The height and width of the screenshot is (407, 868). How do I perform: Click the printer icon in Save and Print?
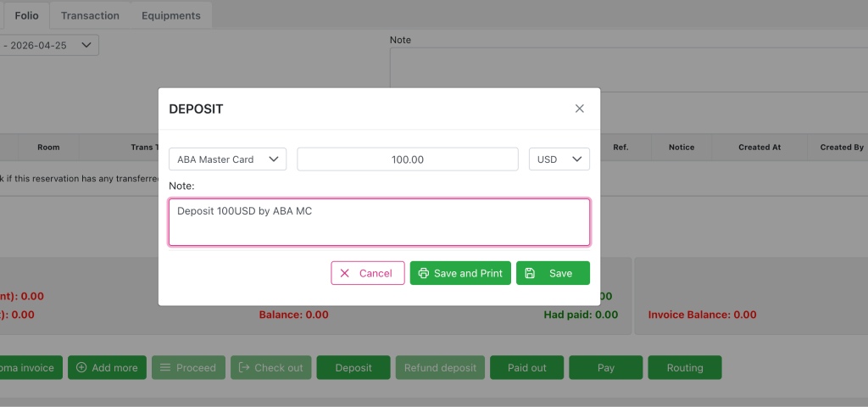tap(423, 273)
